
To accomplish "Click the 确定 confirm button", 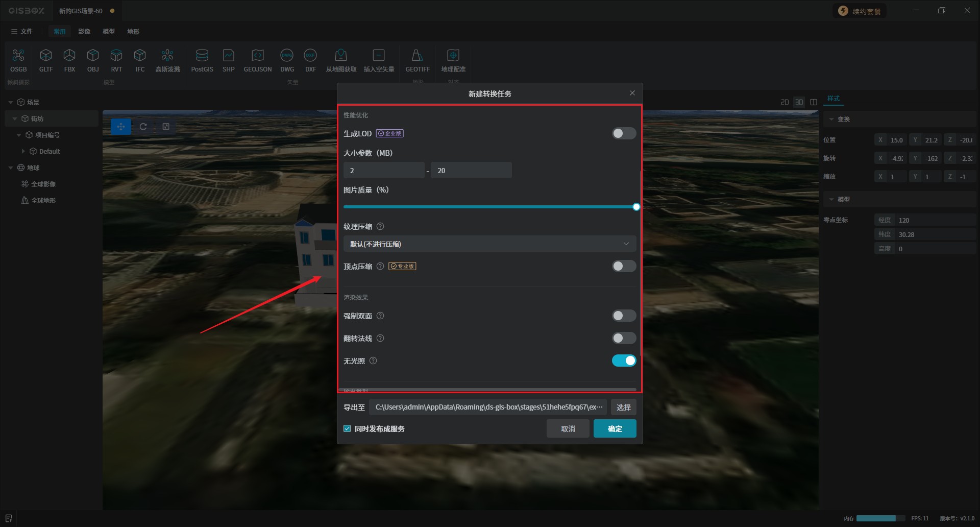I will pos(615,429).
